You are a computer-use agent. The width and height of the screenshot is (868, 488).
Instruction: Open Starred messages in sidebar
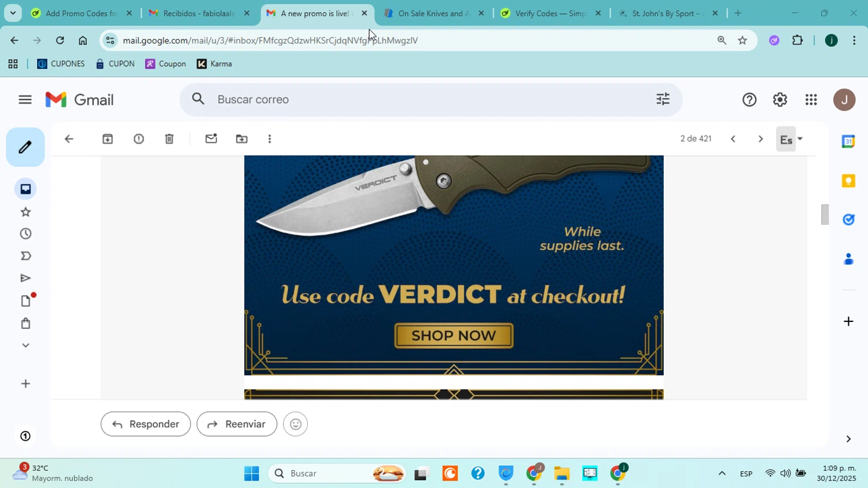pos(25,212)
